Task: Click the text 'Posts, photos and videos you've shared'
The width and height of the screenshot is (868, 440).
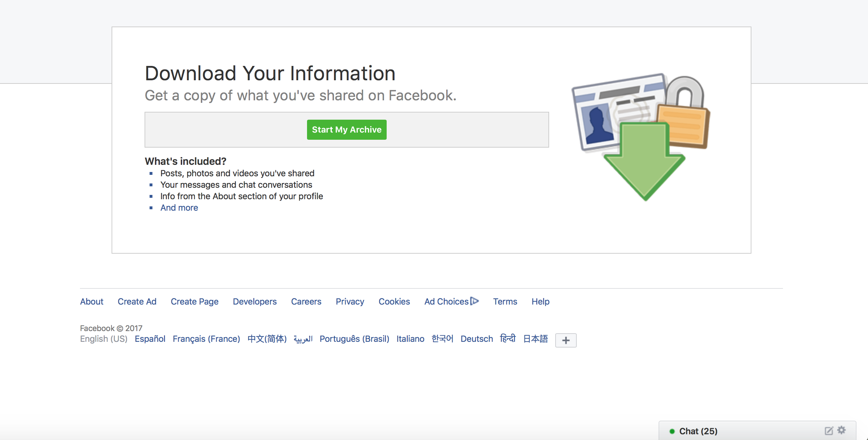Action: coord(237,173)
